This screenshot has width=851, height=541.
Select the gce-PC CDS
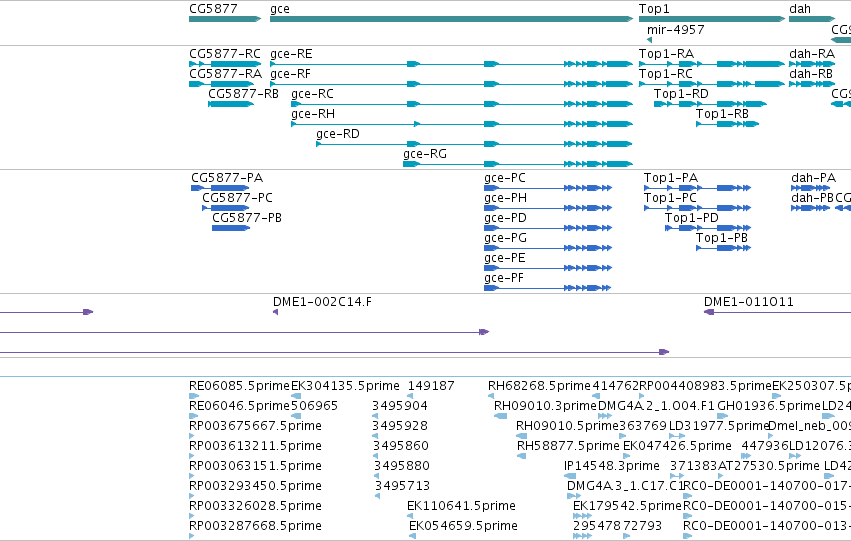click(x=548, y=188)
